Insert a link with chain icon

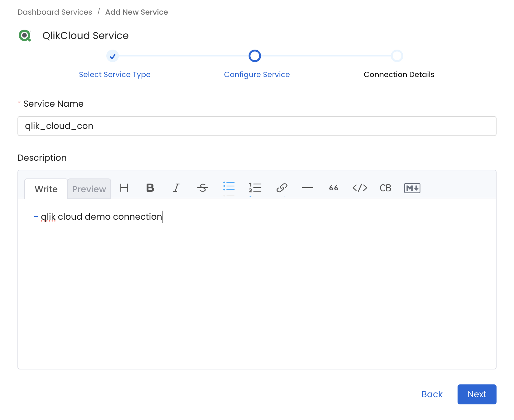(282, 188)
